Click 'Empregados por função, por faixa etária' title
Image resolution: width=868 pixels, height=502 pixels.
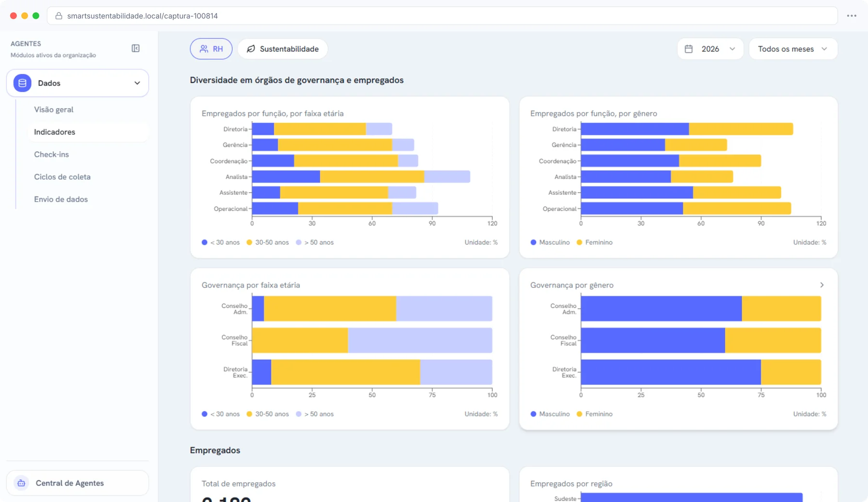pyautogui.click(x=272, y=113)
